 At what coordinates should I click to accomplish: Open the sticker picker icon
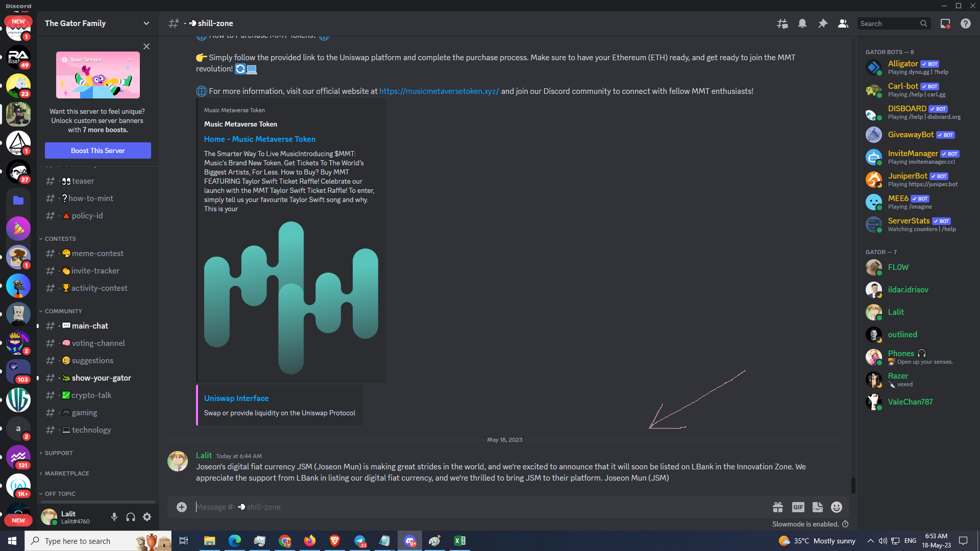coord(818,507)
